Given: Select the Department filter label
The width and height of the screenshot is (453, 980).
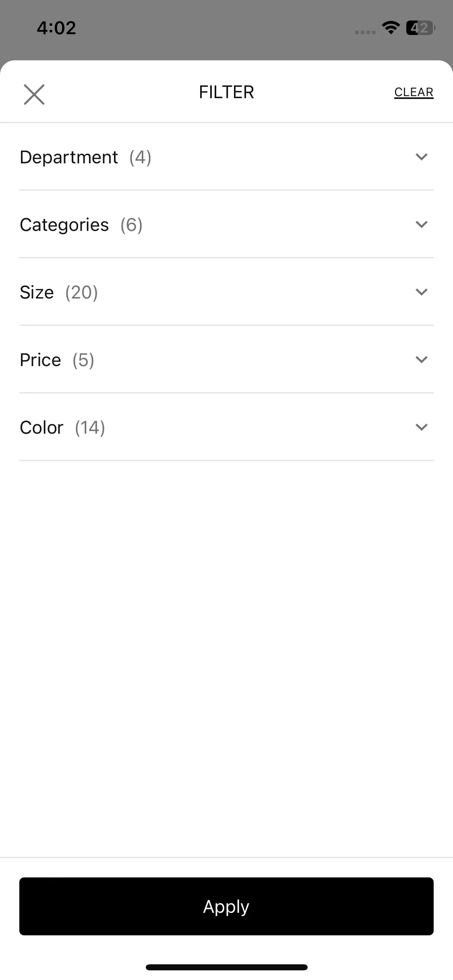Looking at the screenshot, I should pos(69,157).
